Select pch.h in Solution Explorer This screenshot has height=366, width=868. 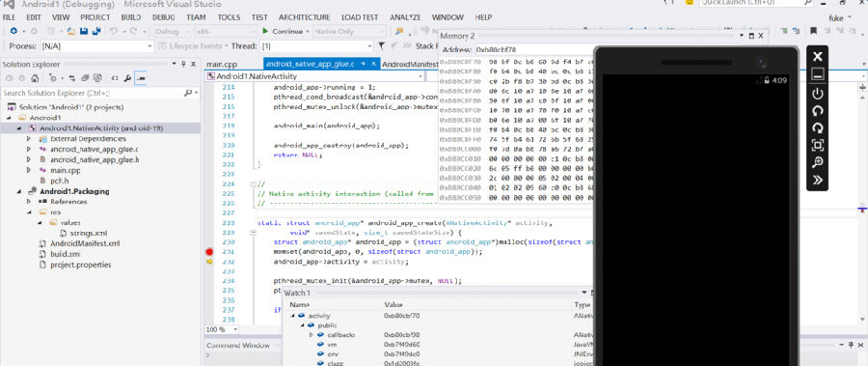[59, 181]
